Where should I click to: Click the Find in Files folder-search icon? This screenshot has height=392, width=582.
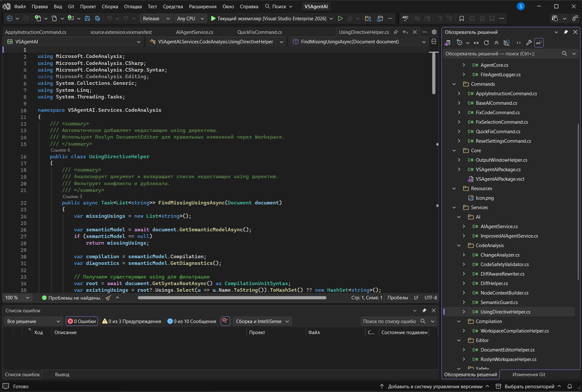click(368, 19)
